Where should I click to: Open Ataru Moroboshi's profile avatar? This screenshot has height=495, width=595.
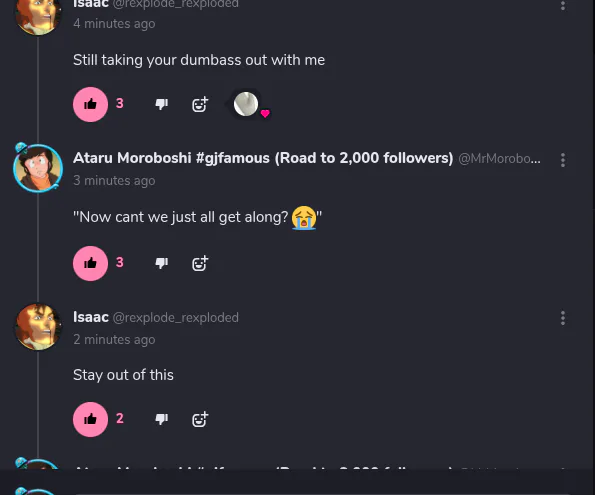[38, 168]
